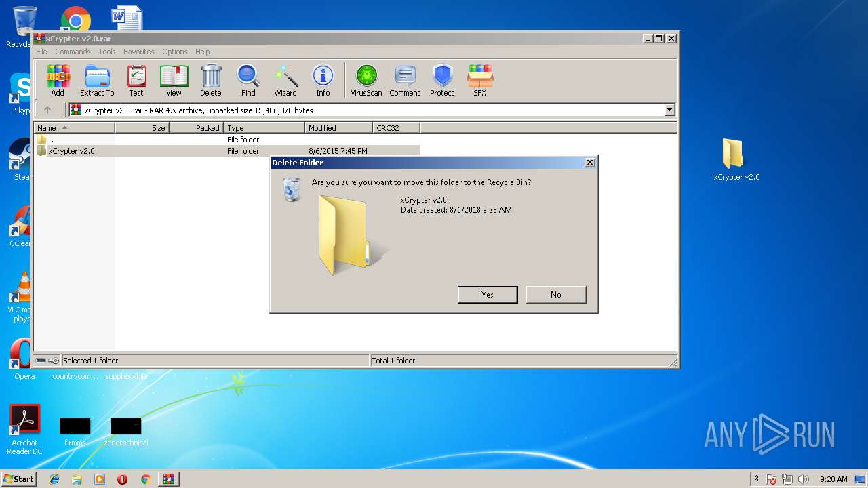Start the VirusScan tool
The width and height of the screenshot is (868, 488).
click(366, 81)
